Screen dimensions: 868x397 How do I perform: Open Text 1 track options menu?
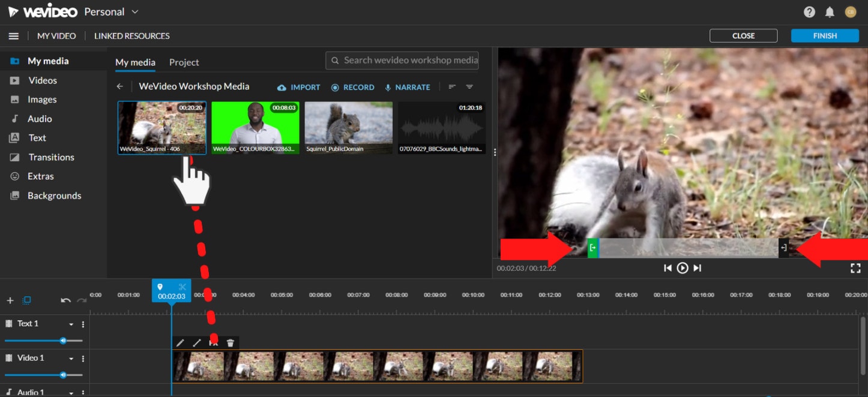tap(83, 324)
